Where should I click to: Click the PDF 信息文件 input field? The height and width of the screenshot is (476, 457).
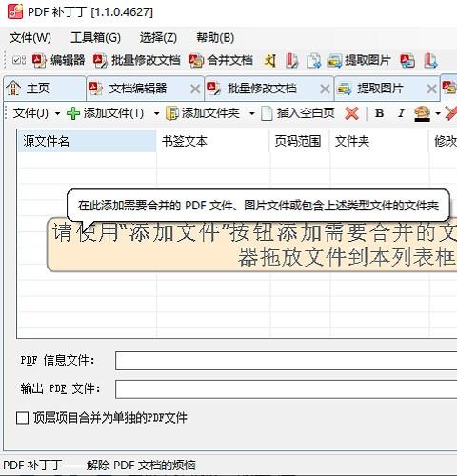[x=287, y=361]
